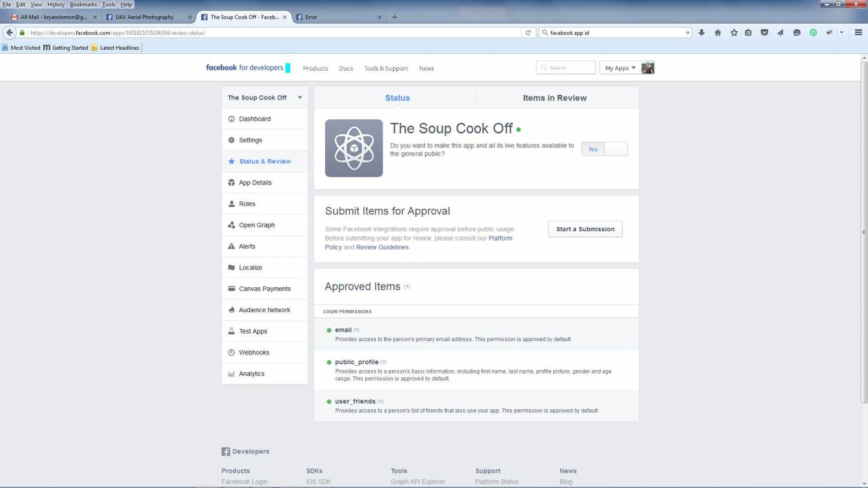Click the help mark next to public_profile
The image size is (868, 488).
click(x=383, y=363)
